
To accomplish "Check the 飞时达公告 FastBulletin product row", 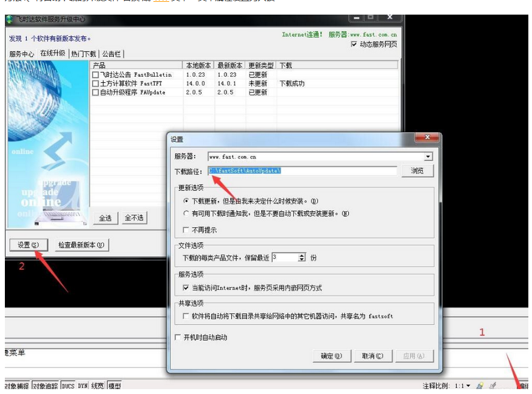I will 96,75.
